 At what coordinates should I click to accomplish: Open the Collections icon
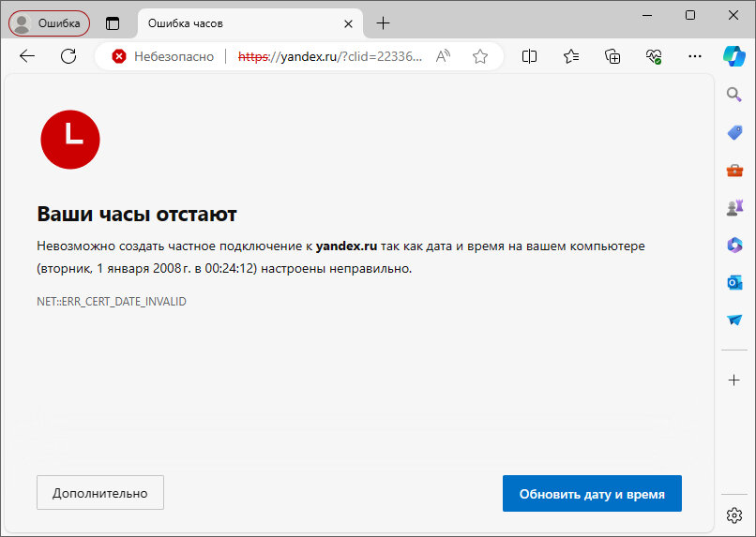(612, 56)
